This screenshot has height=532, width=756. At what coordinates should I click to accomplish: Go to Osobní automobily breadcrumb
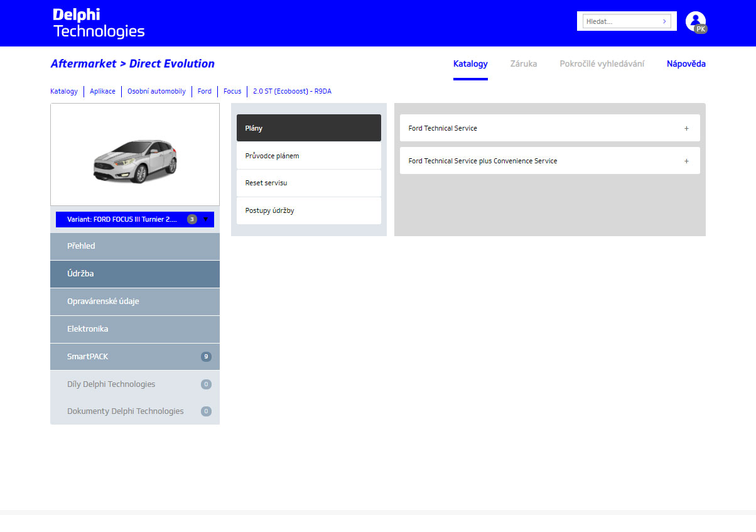[156, 91]
